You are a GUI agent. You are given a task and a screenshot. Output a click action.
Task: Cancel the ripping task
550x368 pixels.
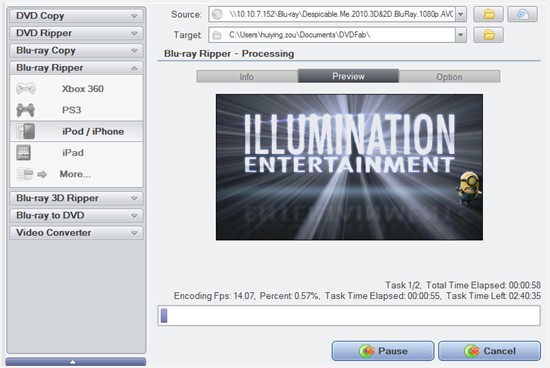pyautogui.click(x=489, y=351)
